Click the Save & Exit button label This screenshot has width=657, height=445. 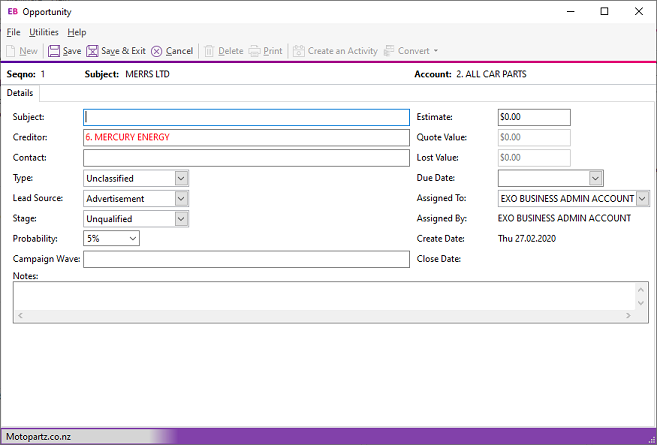pos(123,51)
